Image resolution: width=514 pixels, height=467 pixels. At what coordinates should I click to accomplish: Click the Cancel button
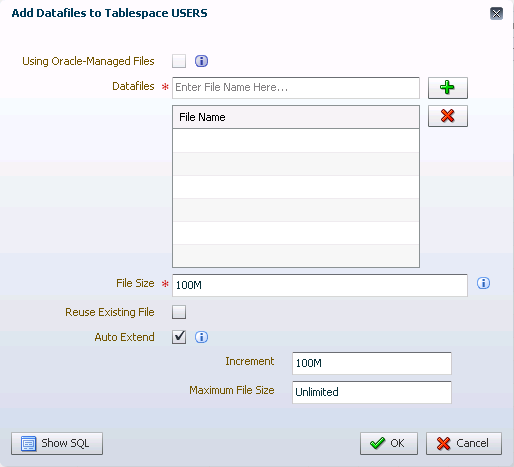pyautogui.click(x=464, y=443)
